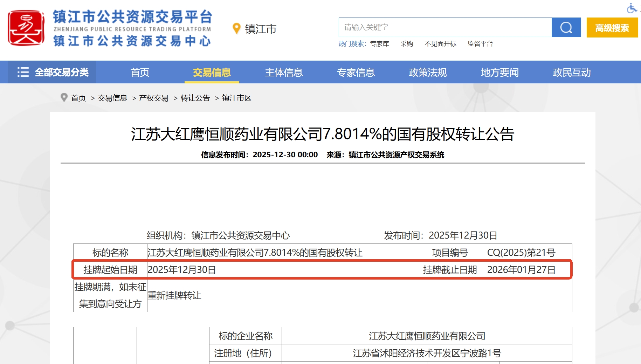641x364 pixels.
Task: Click hot search term 监督平台
Action: 480,44
